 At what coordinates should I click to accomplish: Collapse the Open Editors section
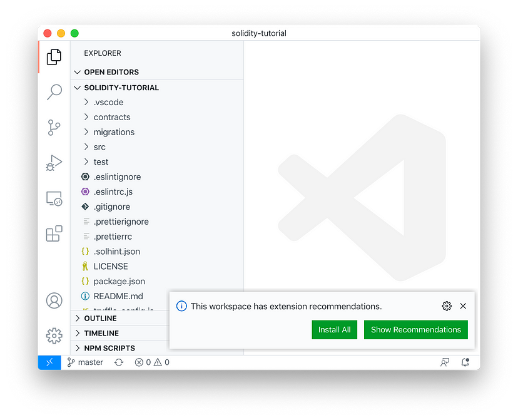157,72
